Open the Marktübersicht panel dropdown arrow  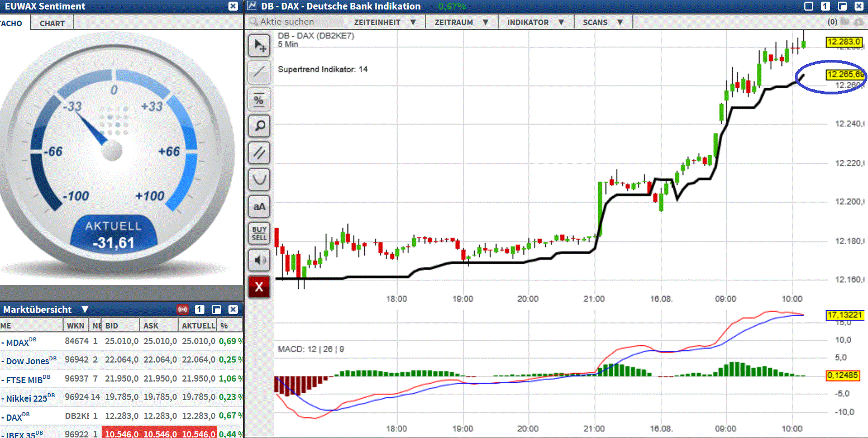pyautogui.click(x=85, y=309)
